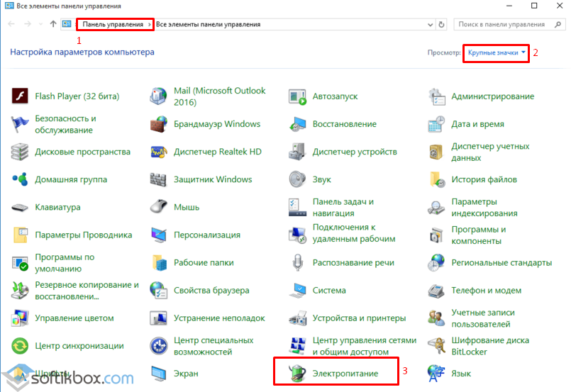571x392 pixels.
Task: Click the up arrow navigation button
Action: pyautogui.click(x=53, y=24)
